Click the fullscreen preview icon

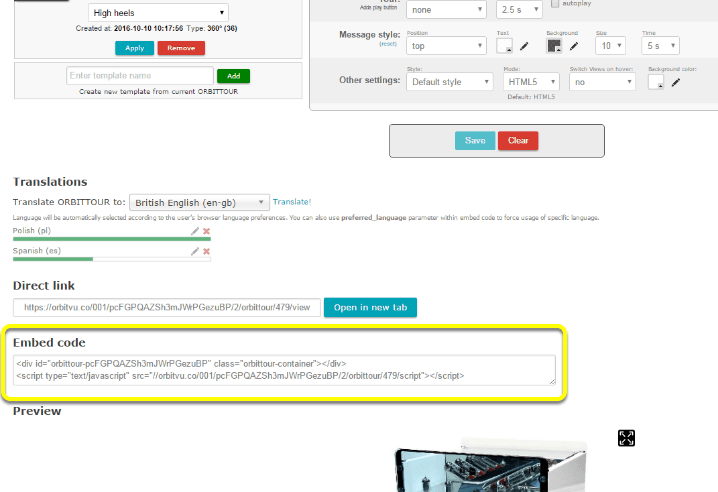coord(626,438)
